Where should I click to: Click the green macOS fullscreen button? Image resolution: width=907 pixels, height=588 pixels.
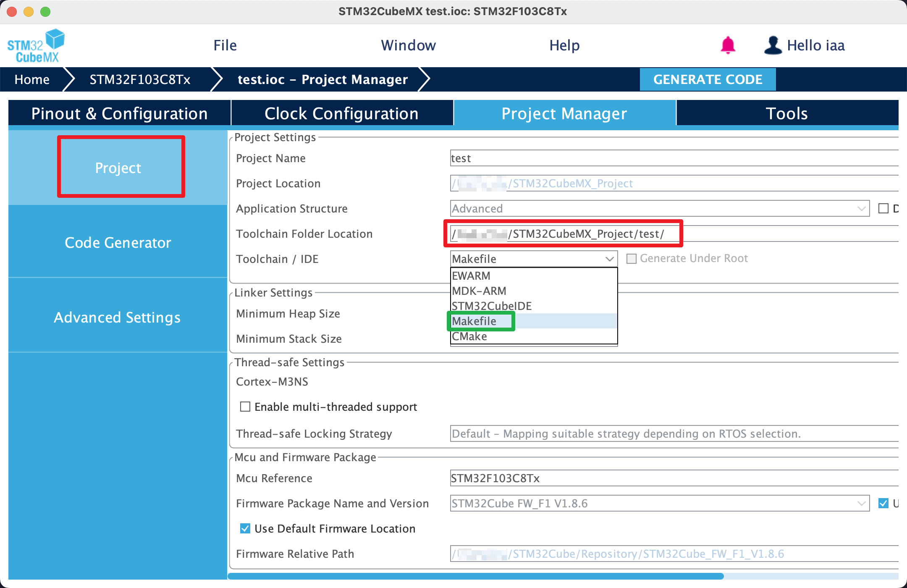[x=45, y=12]
